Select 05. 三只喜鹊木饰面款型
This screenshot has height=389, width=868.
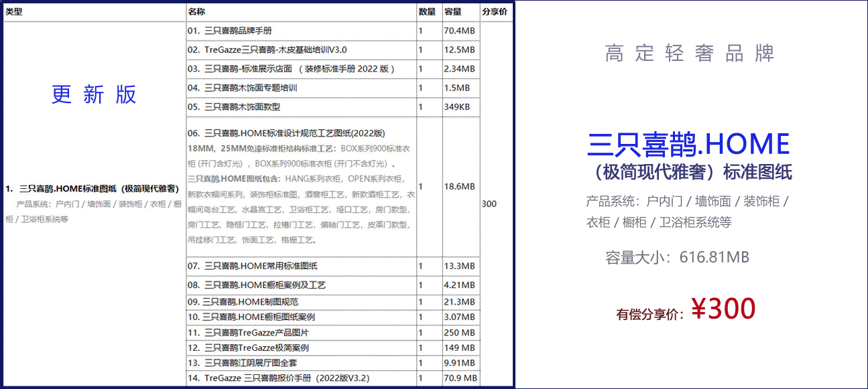pyautogui.click(x=234, y=106)
